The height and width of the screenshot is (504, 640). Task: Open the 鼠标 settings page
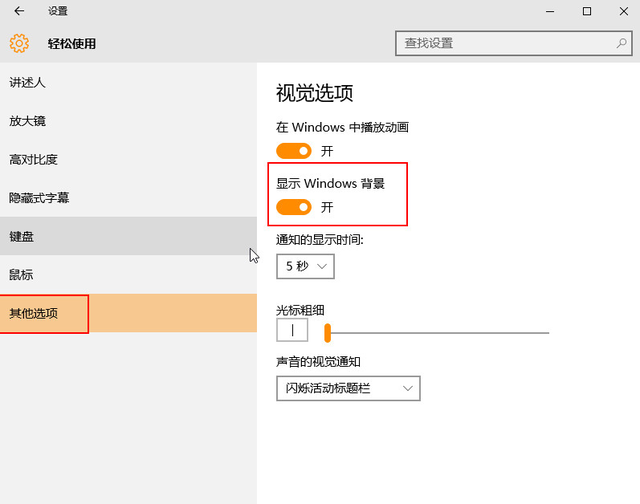click(22, 274)
